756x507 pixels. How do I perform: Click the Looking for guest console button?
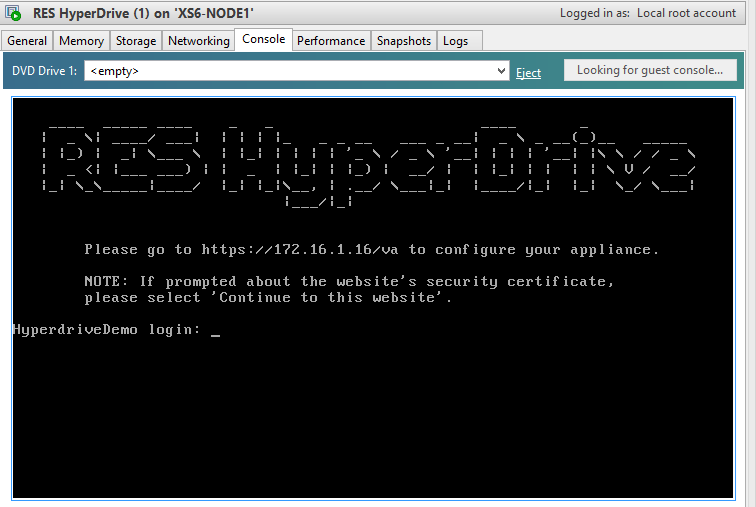click(x=650, y=70)
